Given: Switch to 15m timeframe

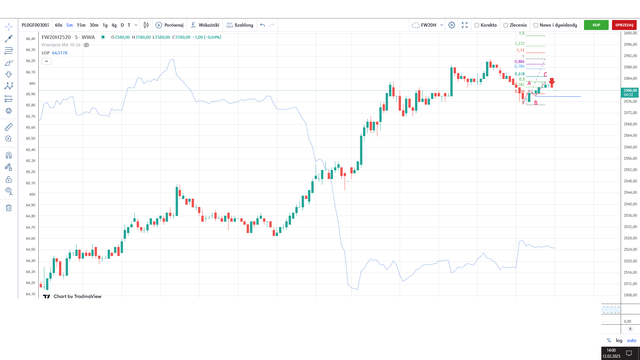Looking at the screenshot, I should point(81,25).
